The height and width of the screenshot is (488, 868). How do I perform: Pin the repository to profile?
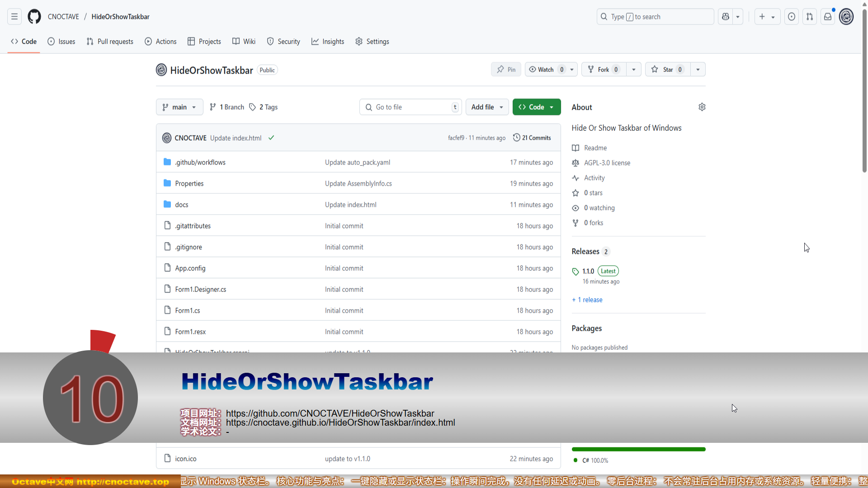point(506,70)
